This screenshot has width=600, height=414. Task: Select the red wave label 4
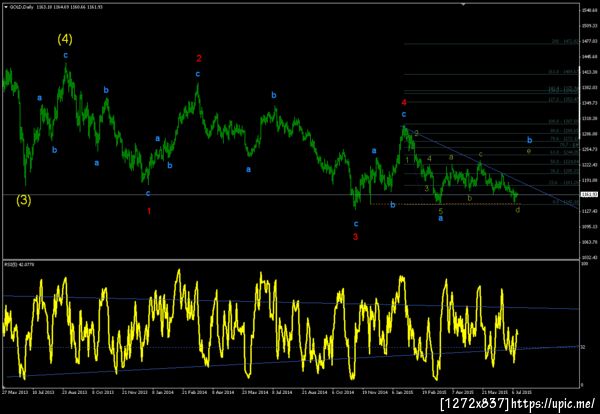tap(404, 102)
